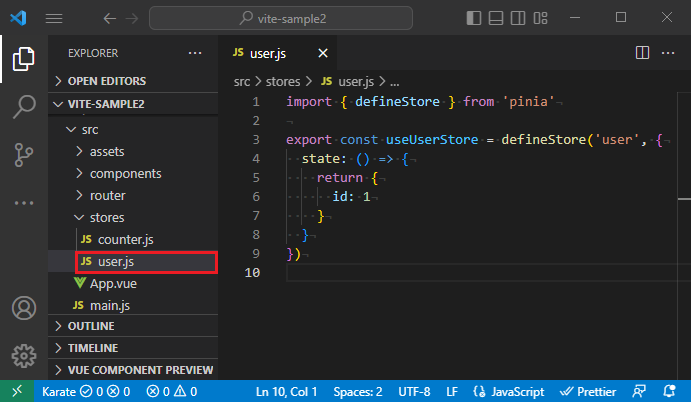Toggle the bottom panel layout icon

(x=496, y=18)
